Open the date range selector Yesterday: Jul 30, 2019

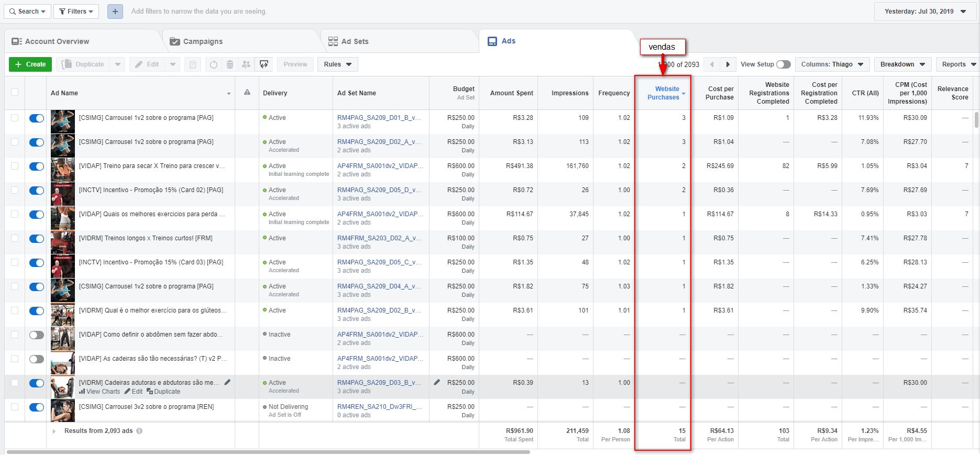tap(925, 12)
